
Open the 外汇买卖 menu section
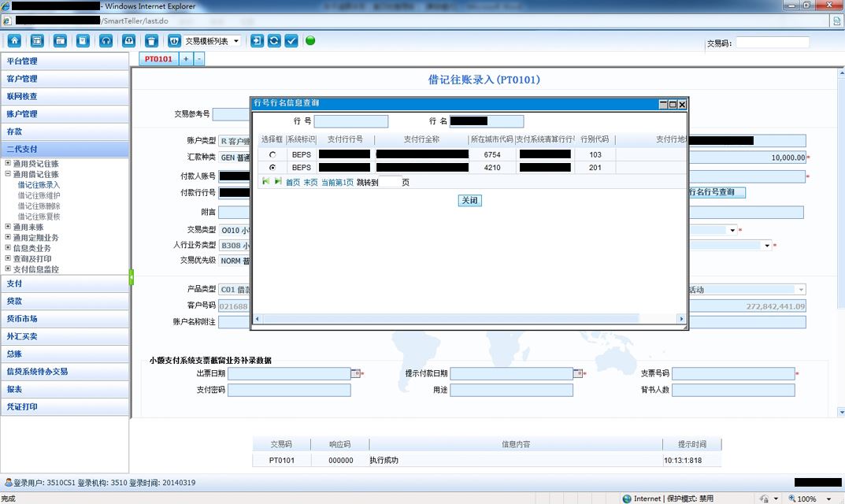click(65, 336)
